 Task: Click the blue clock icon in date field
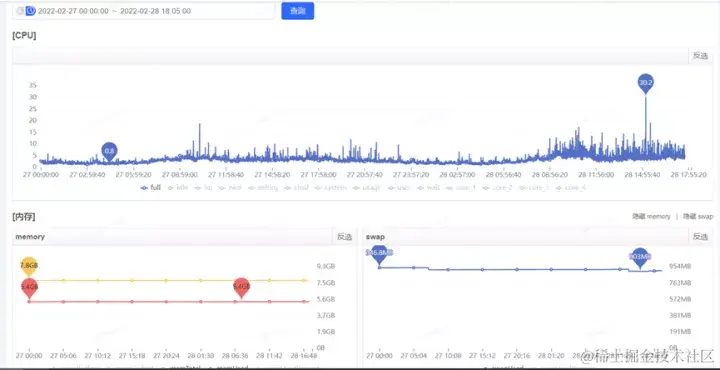pyautogui.click(x=30, y=11)
